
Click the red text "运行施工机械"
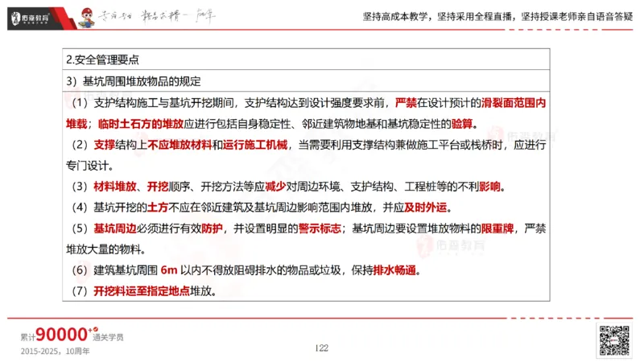point(255,145)
